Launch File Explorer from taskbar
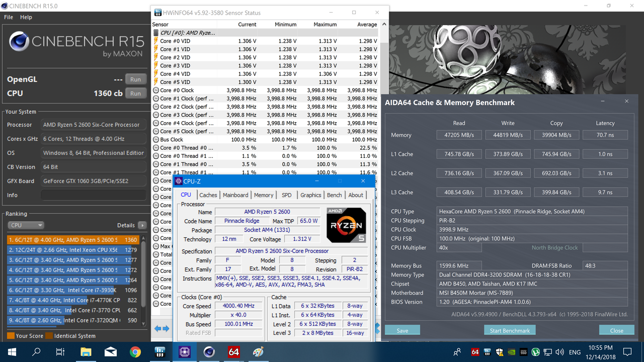 pyautogui.click(x=86, y=352)
